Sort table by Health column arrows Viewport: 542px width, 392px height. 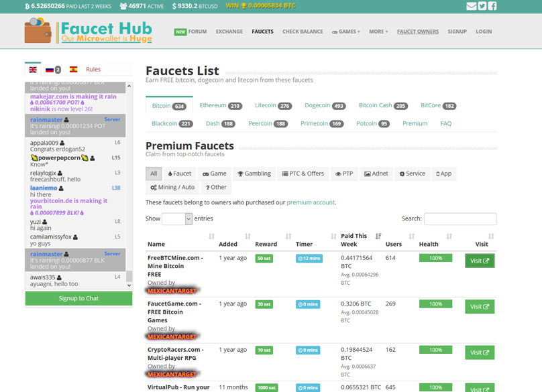pyautogui.click(x=449, y=237)
